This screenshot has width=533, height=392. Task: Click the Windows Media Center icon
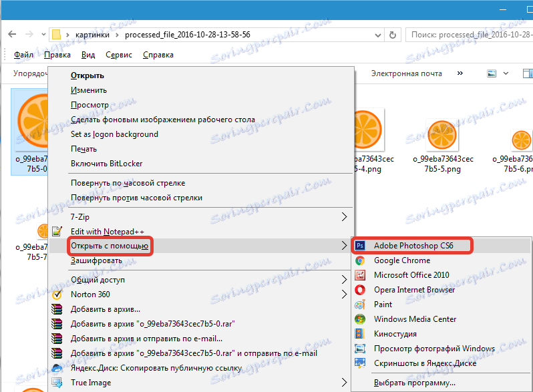(359, 319)
